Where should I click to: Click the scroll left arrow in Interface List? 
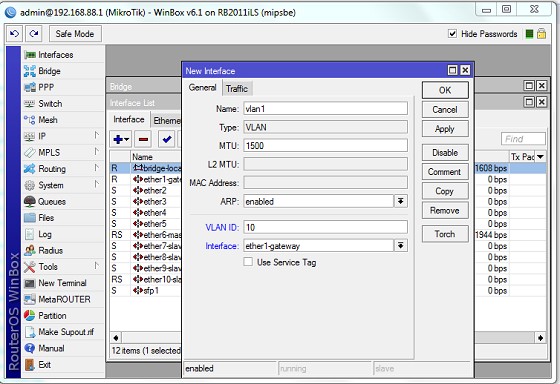coord(116,338)
